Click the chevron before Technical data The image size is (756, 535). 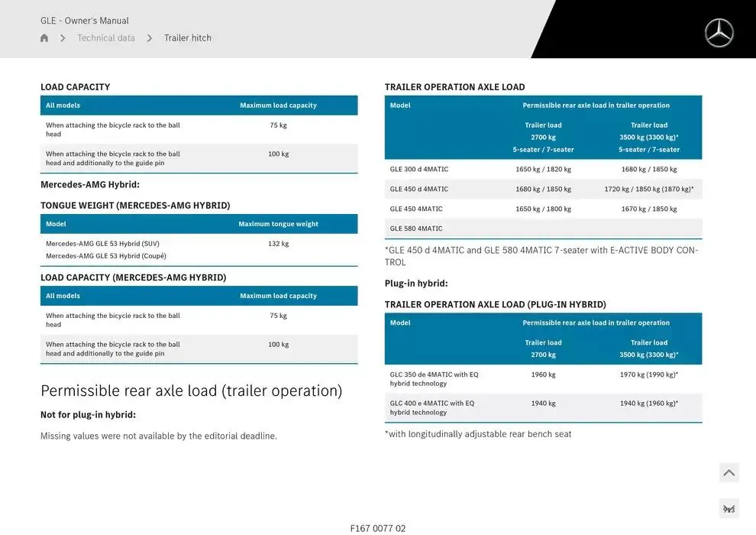point(63,38)
